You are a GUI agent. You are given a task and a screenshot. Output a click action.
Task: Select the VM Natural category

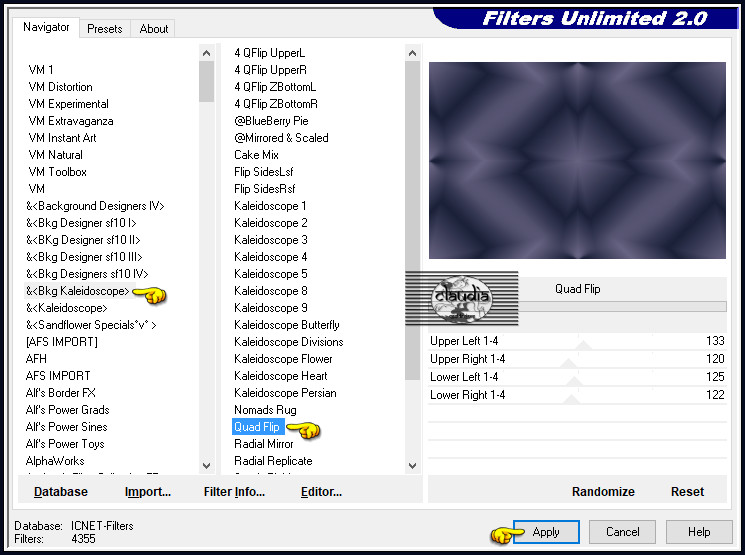pyautogui.click(x=56, y=155)
